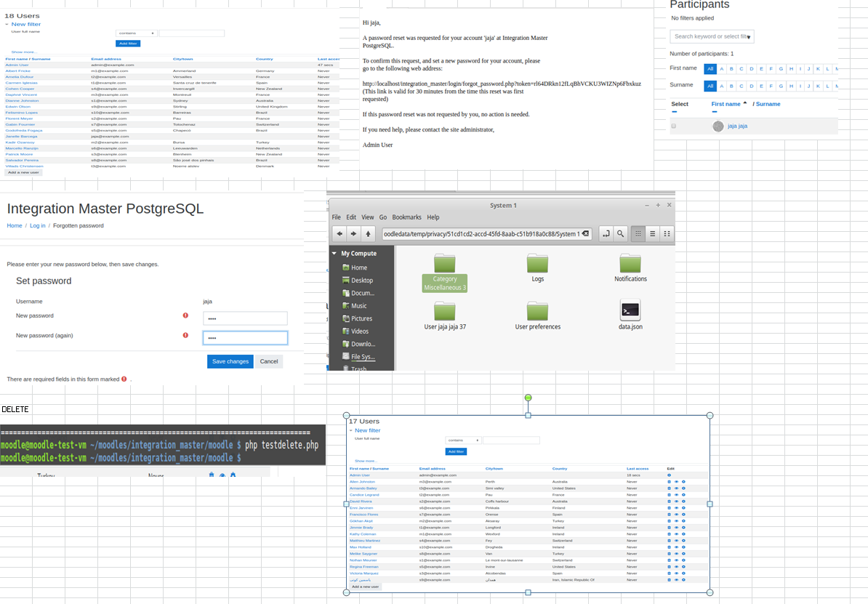Image resolution: width=868 pixels, height=604 pixels.
Task: Open the Logs folder
Action: (x=537, y=268)
